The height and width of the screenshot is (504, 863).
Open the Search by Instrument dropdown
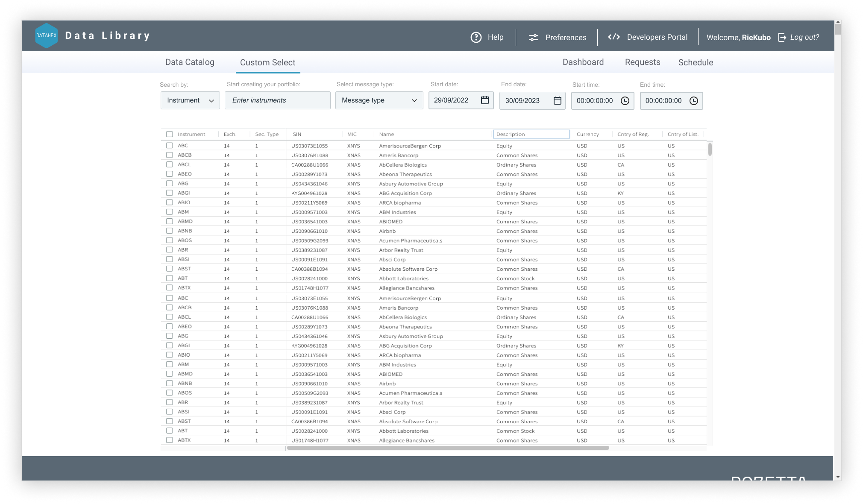pos(190,100)
